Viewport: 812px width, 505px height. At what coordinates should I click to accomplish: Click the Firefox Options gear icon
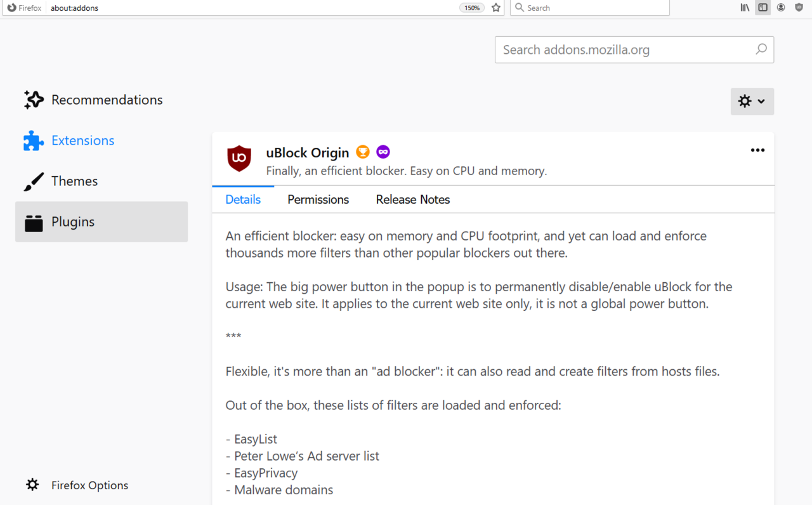pos(32,485)
